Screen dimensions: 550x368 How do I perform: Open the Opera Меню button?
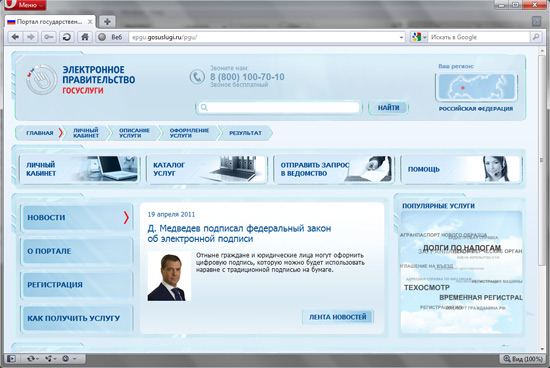(25, 5)
